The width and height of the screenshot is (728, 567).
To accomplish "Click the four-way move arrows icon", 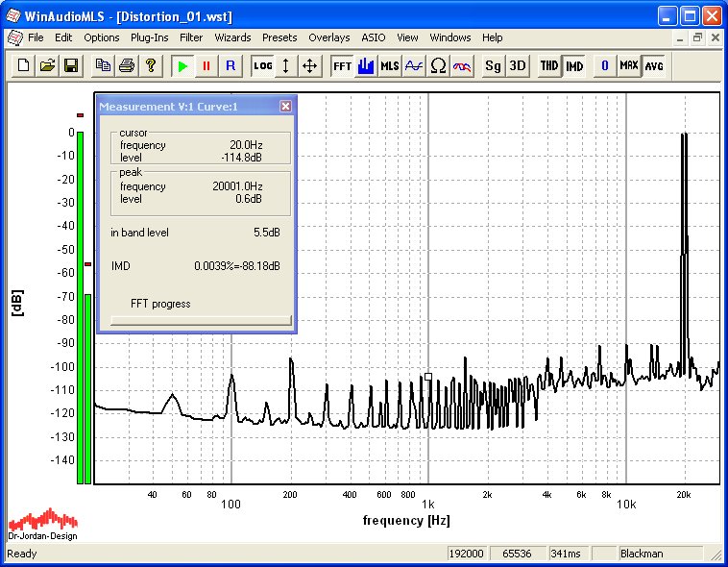I will pyautogui.click(x=309, y=66).
